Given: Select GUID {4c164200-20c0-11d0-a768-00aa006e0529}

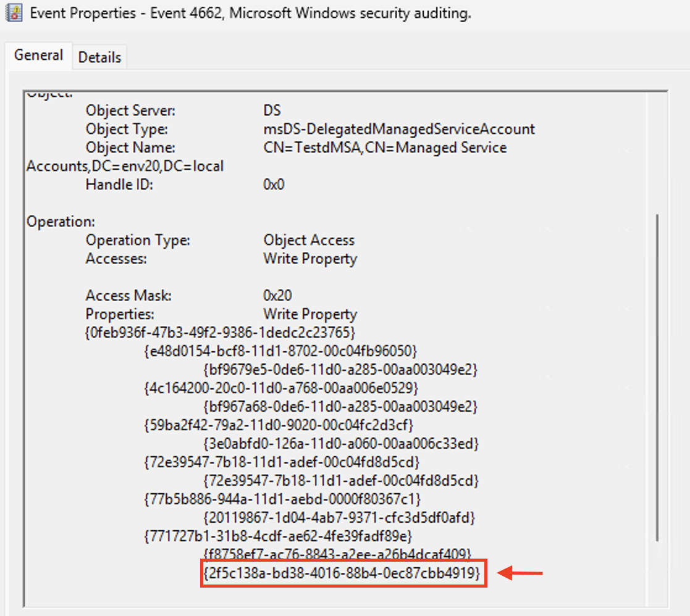Looking at the screenshot, I should pos(280,388).
